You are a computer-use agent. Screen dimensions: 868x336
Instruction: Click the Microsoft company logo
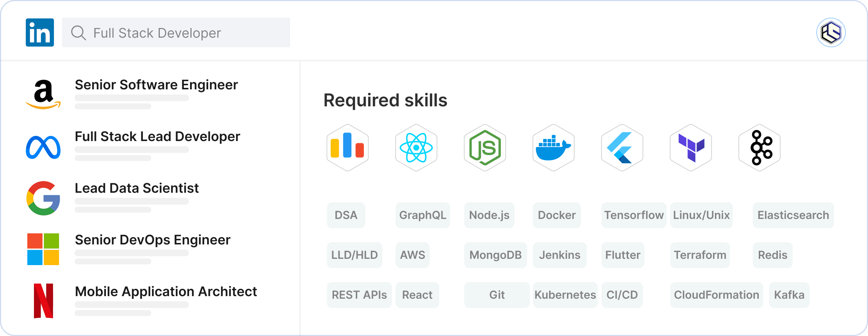43,249
